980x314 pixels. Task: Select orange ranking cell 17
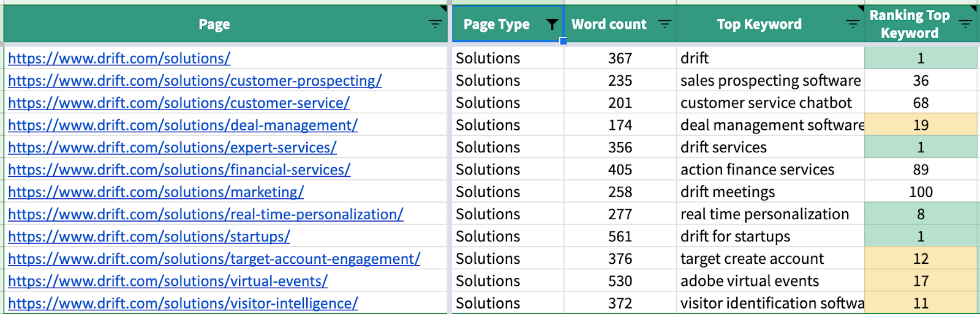(x=921, y=281)
